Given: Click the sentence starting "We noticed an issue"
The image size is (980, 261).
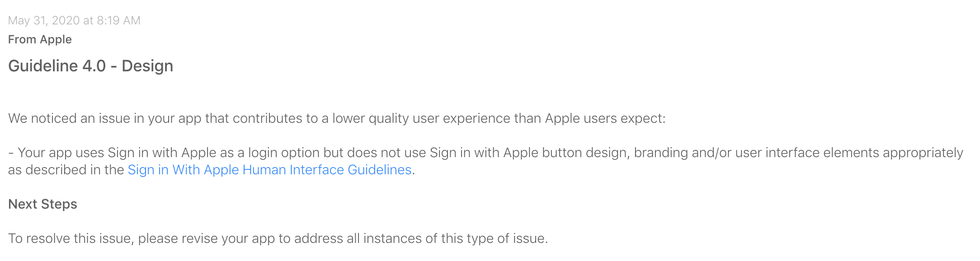Looking at the screenshot, I should 337,118.
